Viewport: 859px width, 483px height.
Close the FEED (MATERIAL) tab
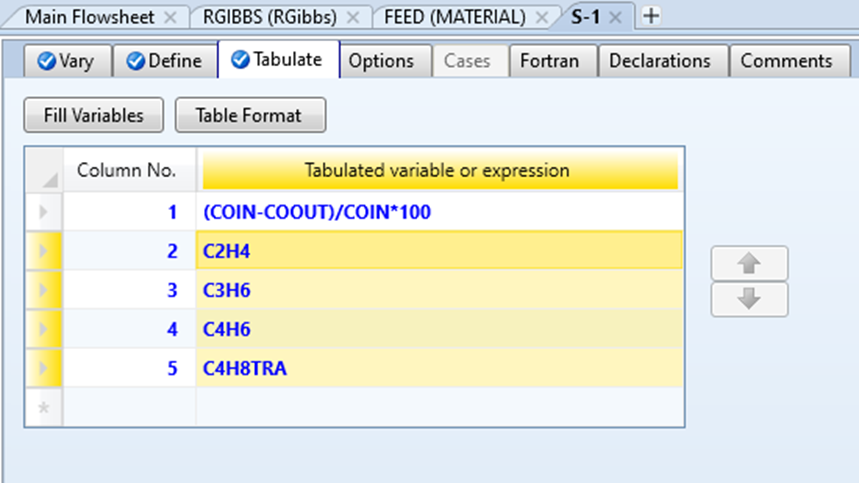(x=542, y=18)
